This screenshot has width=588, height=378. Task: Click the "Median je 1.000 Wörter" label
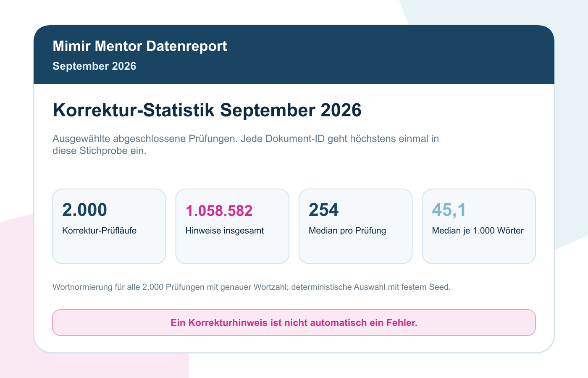pyautogui.click(x=478, y=231)
